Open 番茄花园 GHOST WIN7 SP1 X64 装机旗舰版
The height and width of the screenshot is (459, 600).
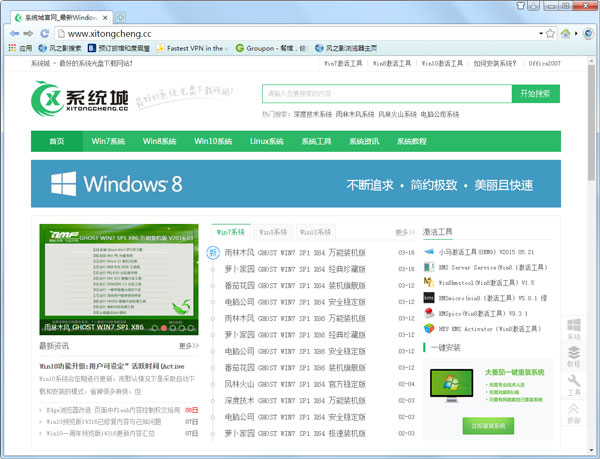click(x=295, y=285)
